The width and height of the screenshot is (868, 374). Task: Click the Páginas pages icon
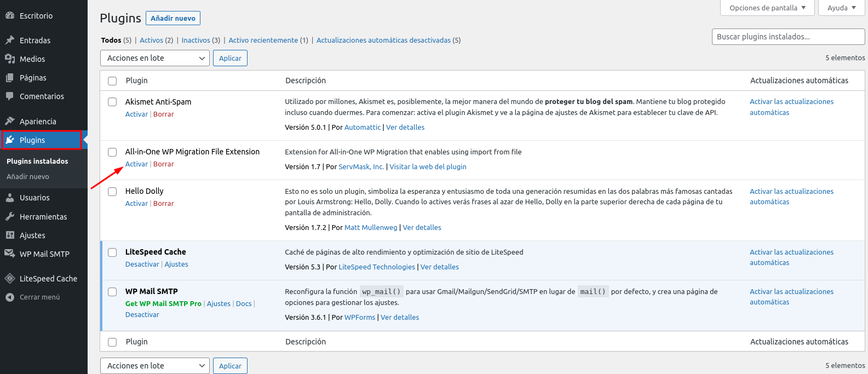point(10,78)
